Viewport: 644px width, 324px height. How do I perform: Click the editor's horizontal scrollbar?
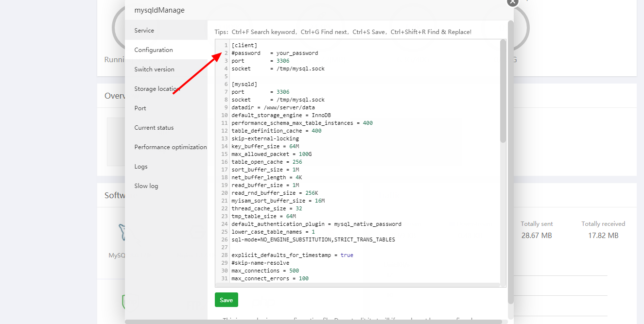[x=357, y=285]
